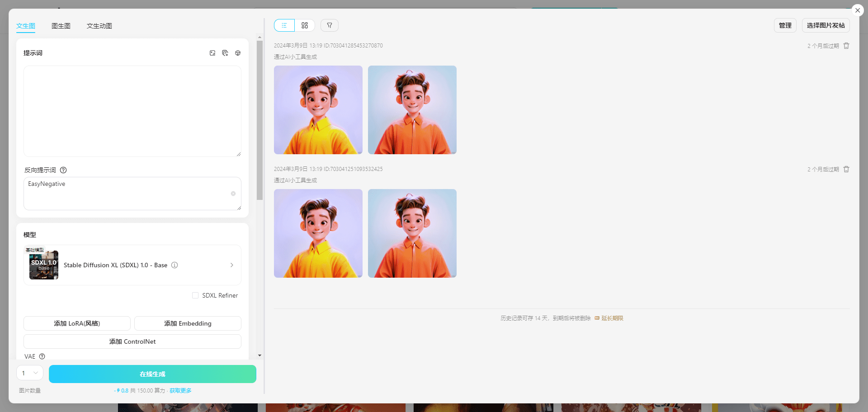The width and height of the screenshot is (868, 412).
Task: Click the Stable Diffusion XL (SDXL) 1.0 - Base label
Action: pyautogui.click(x=115, y=265)
